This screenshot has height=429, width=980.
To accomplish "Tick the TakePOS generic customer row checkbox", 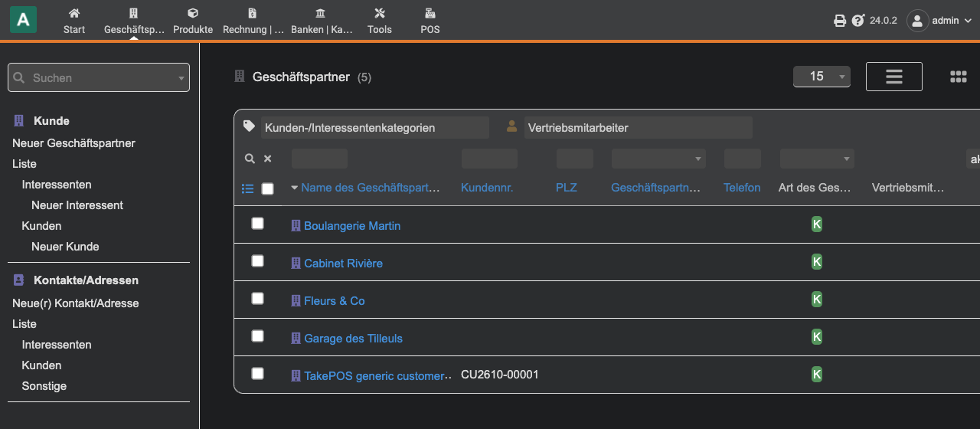I will [257, 373].
